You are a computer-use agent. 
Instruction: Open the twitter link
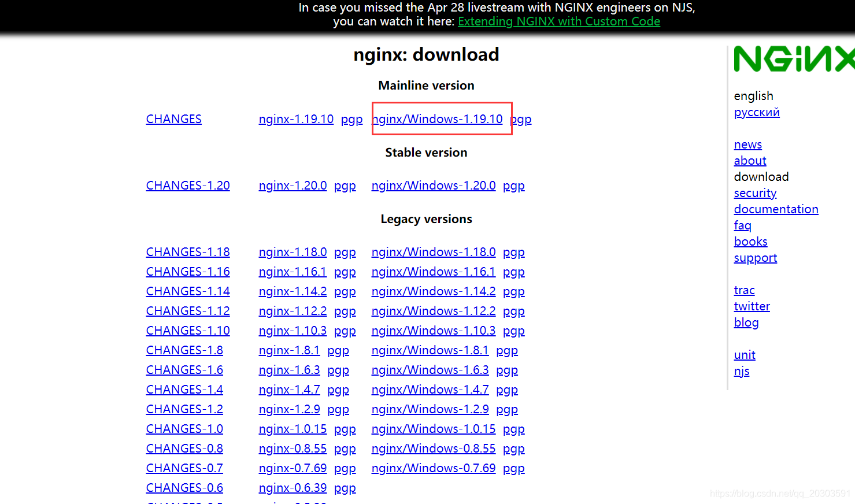[752, 306]
